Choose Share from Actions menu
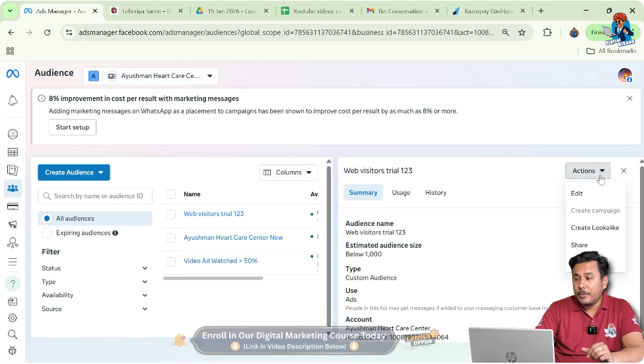 click(579, 245)
